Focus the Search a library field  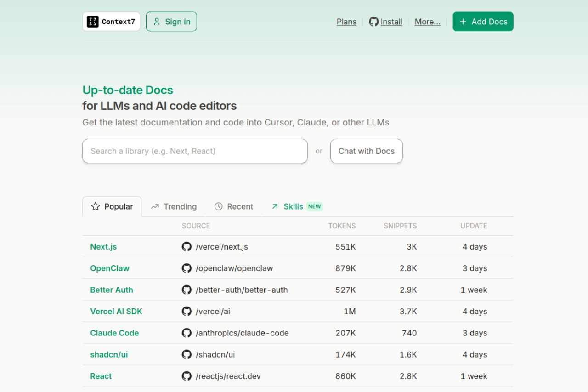click(195, 151)
